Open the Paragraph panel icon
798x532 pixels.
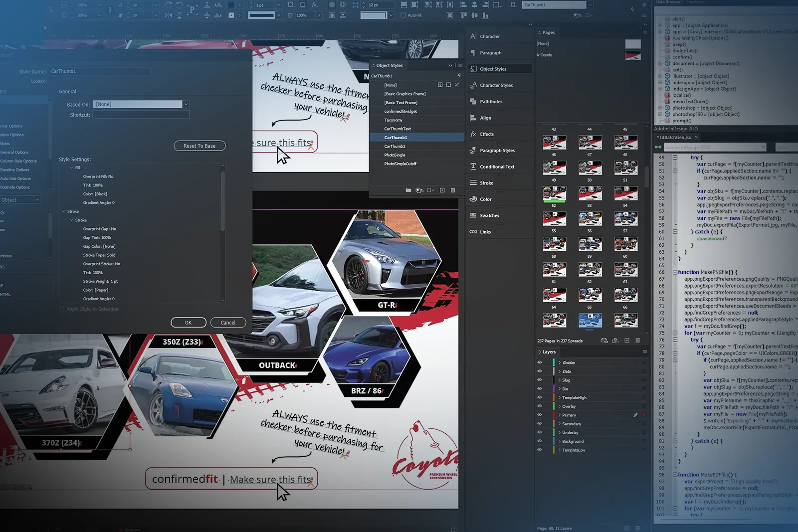(473, 53)
